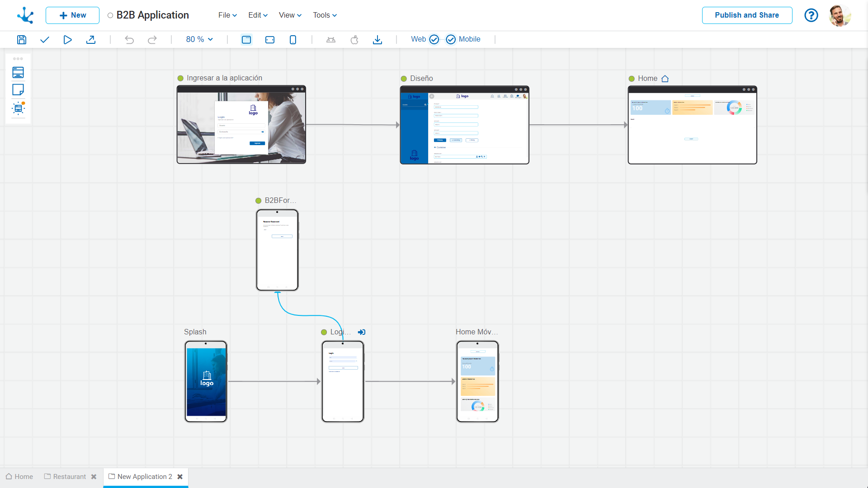The image size is (868, 488).
Task: Select the Splash screen thumbnail
Action: tap(206, 381)
